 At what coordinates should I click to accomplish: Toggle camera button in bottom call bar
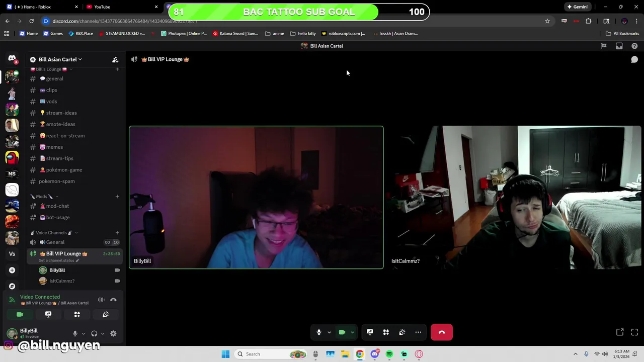(x=342, y=332)
